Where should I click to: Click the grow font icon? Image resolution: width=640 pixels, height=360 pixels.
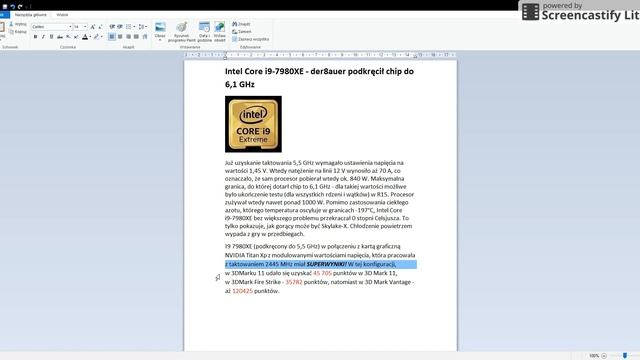coord(93,27)
